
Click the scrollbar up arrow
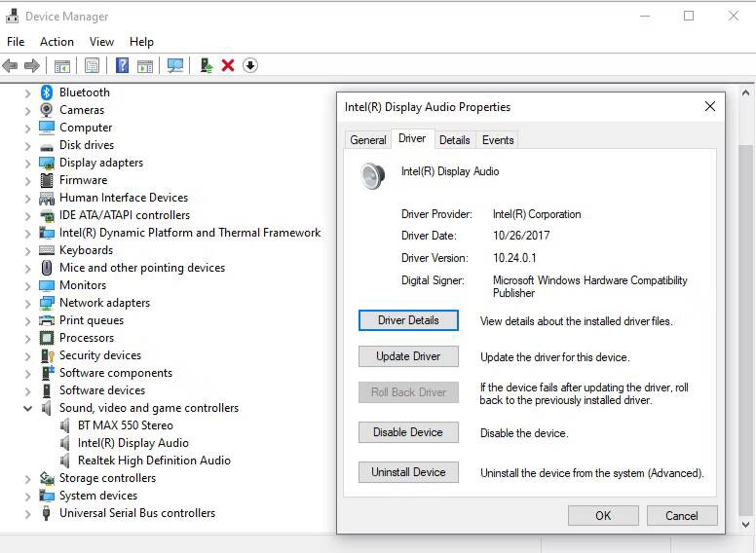pos(746,92)
